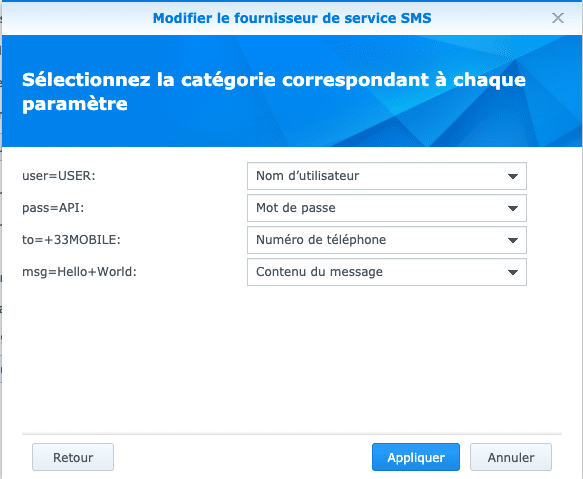This screenshot has height=479, width=583.
Task: Click the msg=Hello+World: parameter label
Action: pyautogui.click(x=79, y=271)
